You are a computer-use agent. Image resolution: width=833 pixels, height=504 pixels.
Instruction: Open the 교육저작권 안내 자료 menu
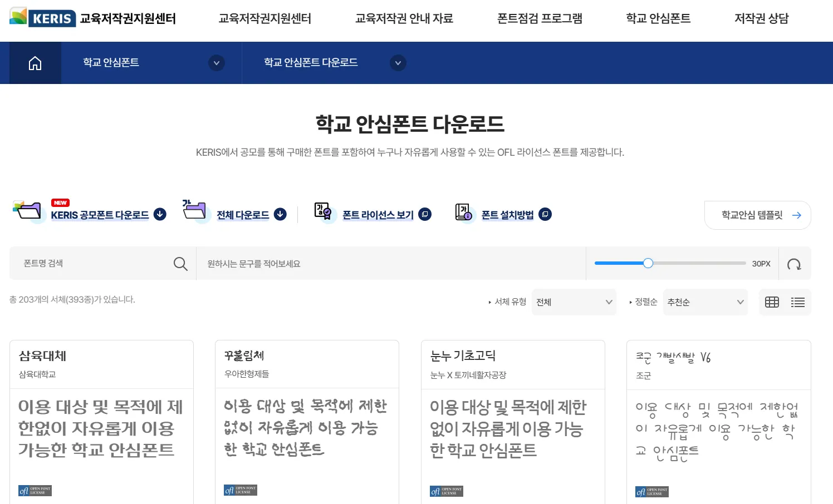coord(404,19)
